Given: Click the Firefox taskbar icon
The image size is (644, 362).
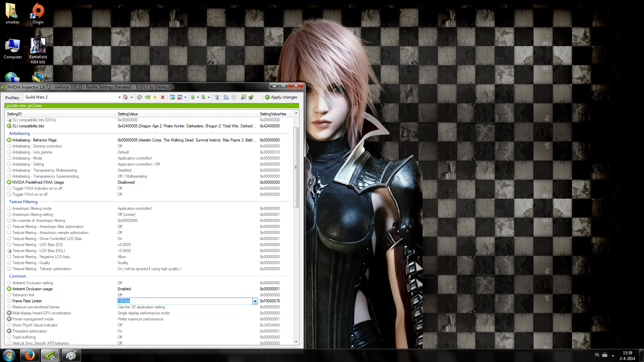Looking at the screenshot, I should [30, 355].
